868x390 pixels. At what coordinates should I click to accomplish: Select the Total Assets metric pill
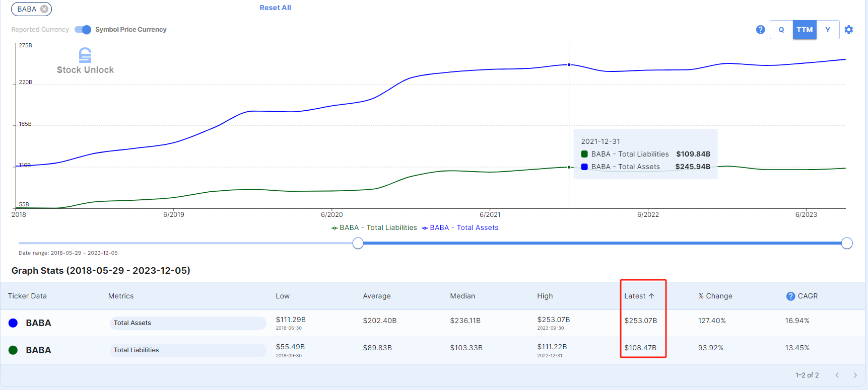pos(188,323)
